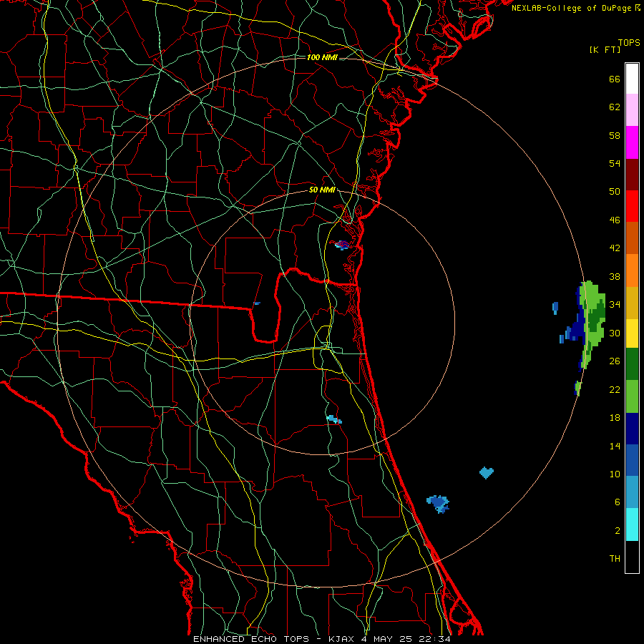This screenshot has width=644, height=644.
Task: Pick the cyan legend swatch
Action: pyautogui.click(x=632, y=525)
